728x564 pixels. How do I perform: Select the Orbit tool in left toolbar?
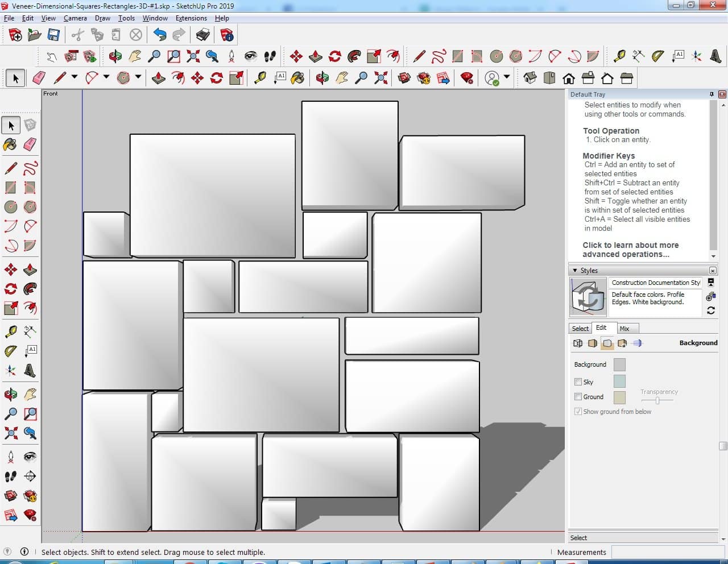10,394
